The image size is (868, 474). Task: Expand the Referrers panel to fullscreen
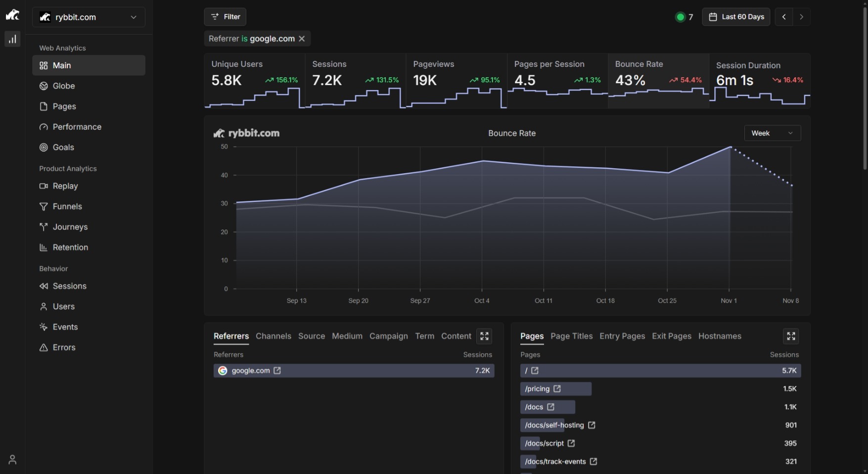[484, 336]
